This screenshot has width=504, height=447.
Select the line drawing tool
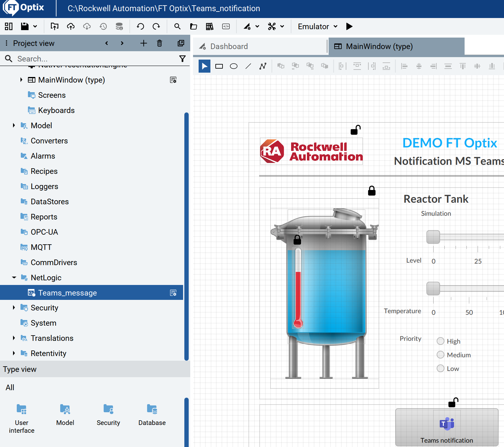click(248, 66)
